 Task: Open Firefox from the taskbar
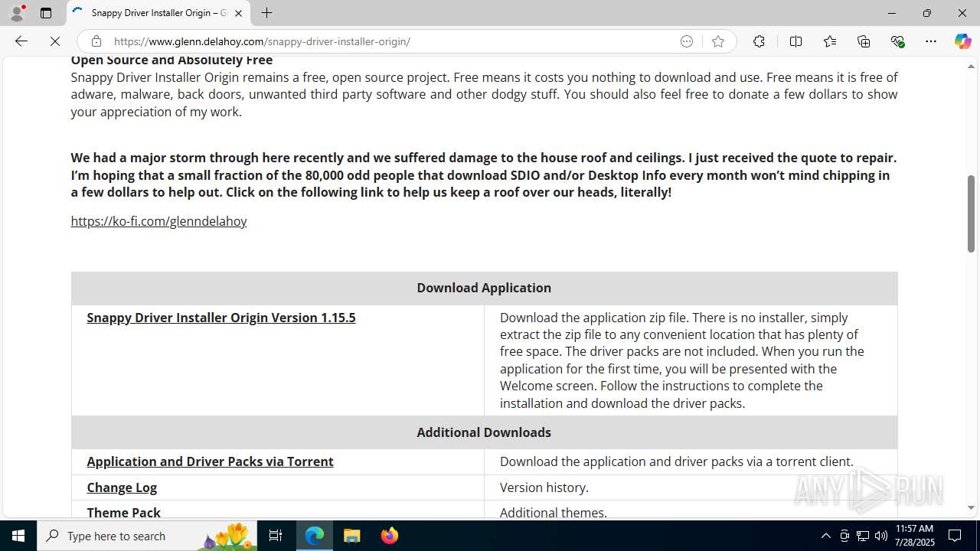pyautogui.click(x=390, y=536)
